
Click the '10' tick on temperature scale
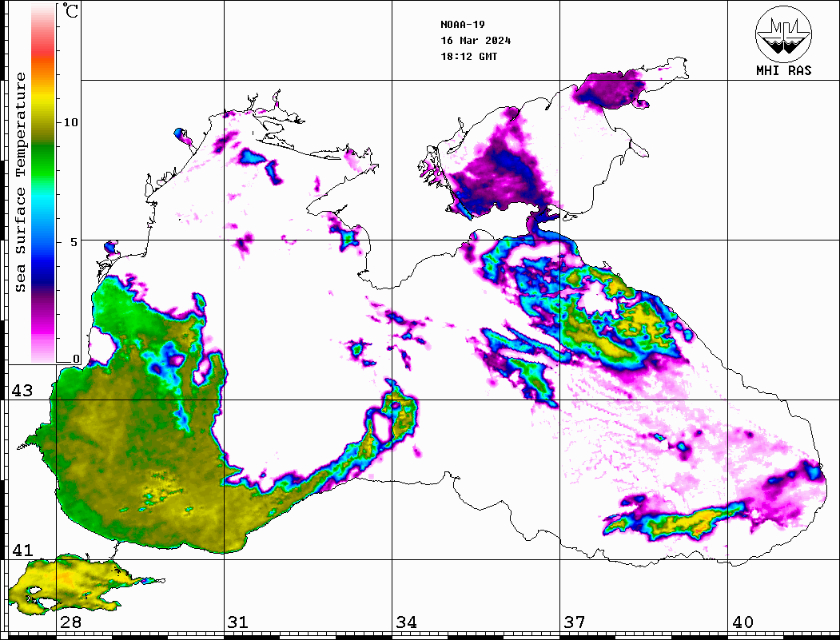coord(70,122)
